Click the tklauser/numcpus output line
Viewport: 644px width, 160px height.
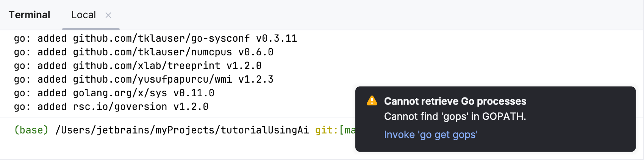pyautogui.click(x=144, y=52)
